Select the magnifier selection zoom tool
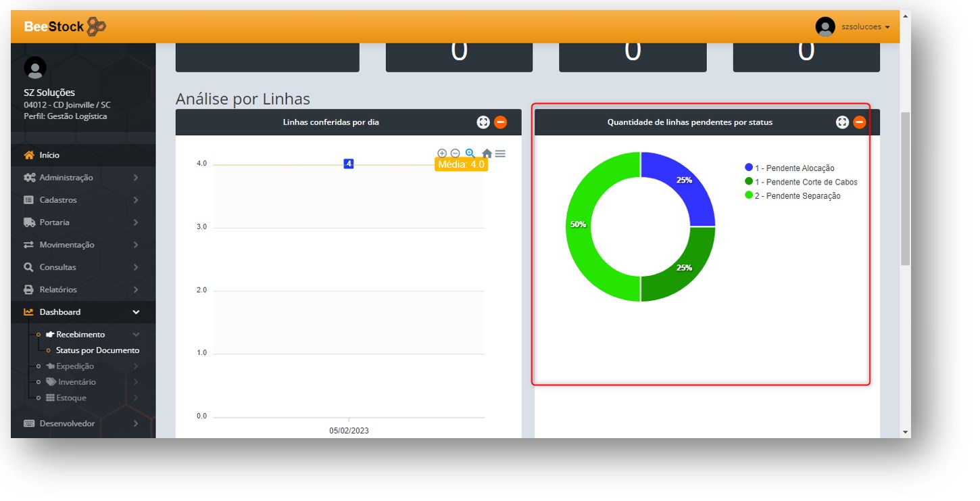The image size is (980, 501). click(470, 153)
